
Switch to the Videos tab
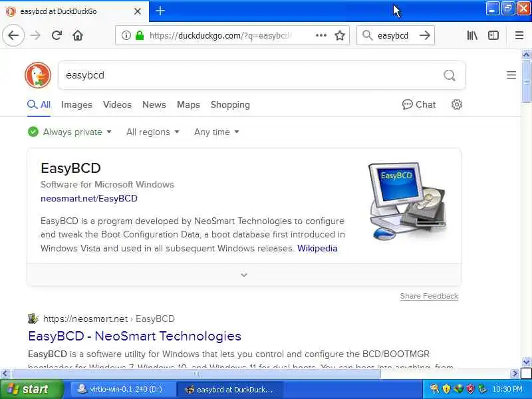click(x=117, y=104)
